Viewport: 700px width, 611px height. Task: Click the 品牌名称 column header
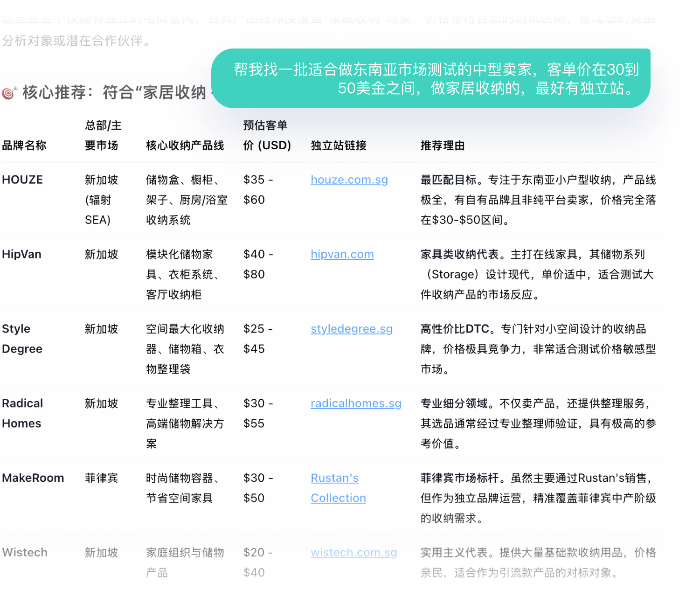(x=25, y=146)
